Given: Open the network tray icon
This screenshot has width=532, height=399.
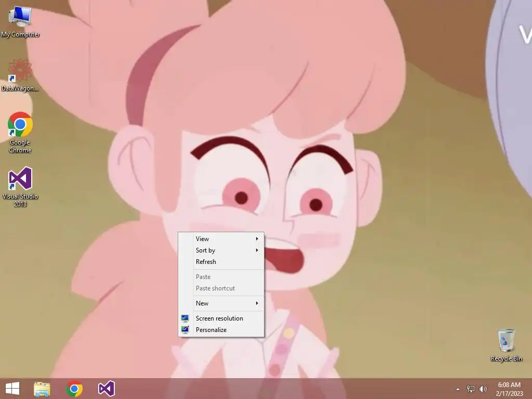Looking at the screenshot, I should [471, 389].
